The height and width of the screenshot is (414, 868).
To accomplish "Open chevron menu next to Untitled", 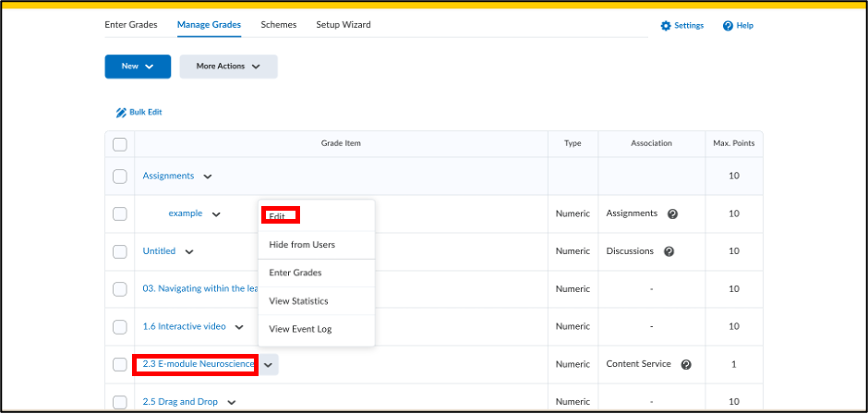I will 189,251.
